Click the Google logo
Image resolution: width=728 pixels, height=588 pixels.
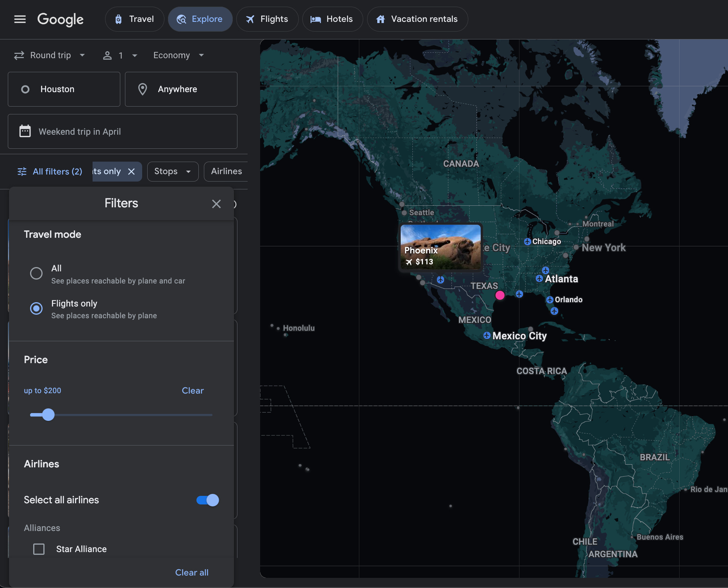click(x=61, y=20)
